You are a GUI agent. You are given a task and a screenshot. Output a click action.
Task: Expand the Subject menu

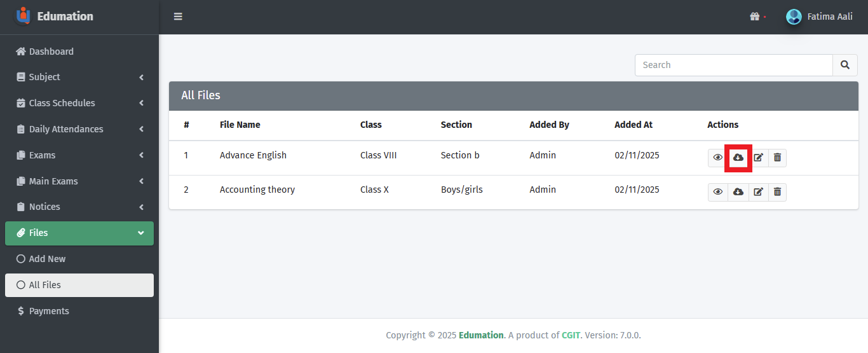[79, 77]
